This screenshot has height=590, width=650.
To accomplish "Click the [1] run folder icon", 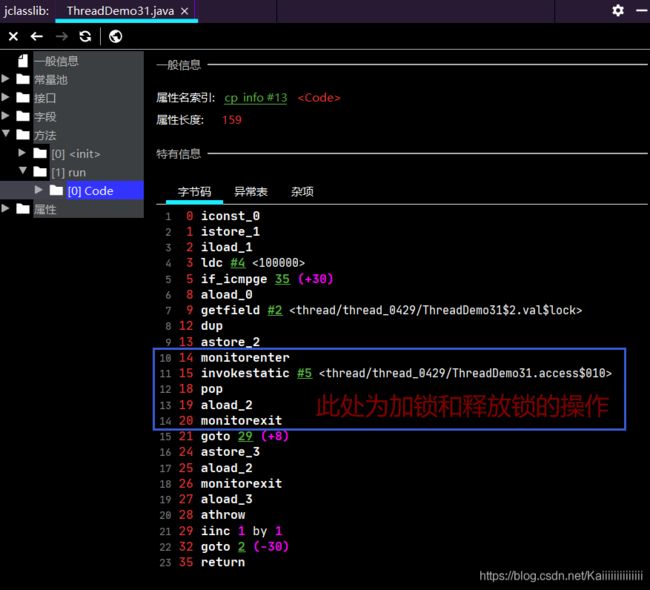I will coord(40,172).
